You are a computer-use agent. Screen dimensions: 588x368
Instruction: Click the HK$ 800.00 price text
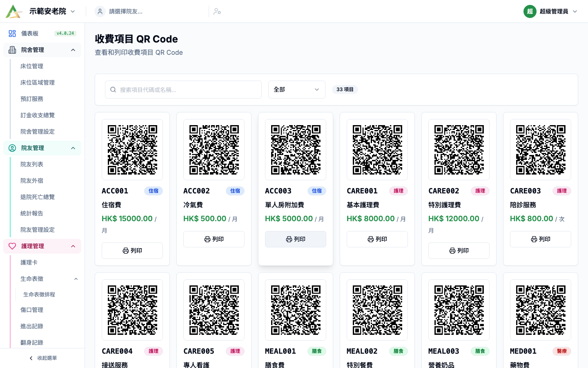point(532,219)
